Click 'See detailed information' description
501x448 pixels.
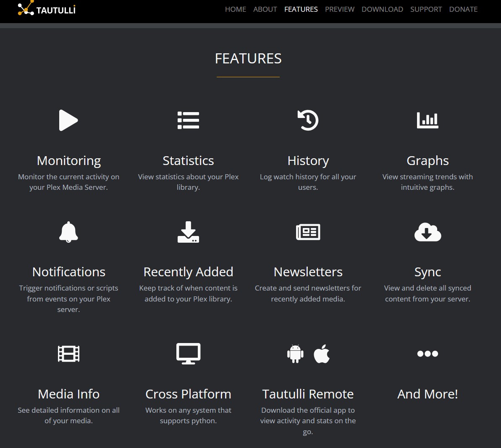click(68, 415)
